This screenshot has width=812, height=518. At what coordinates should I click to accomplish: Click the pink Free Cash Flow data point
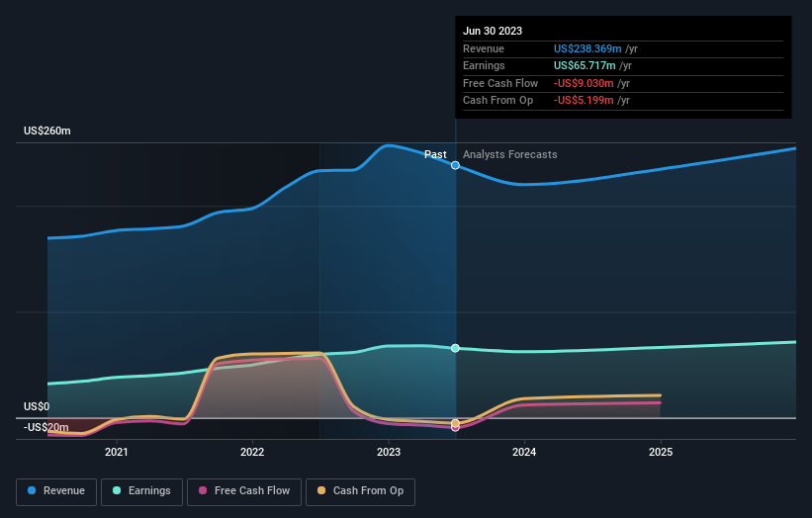(455, 428)
